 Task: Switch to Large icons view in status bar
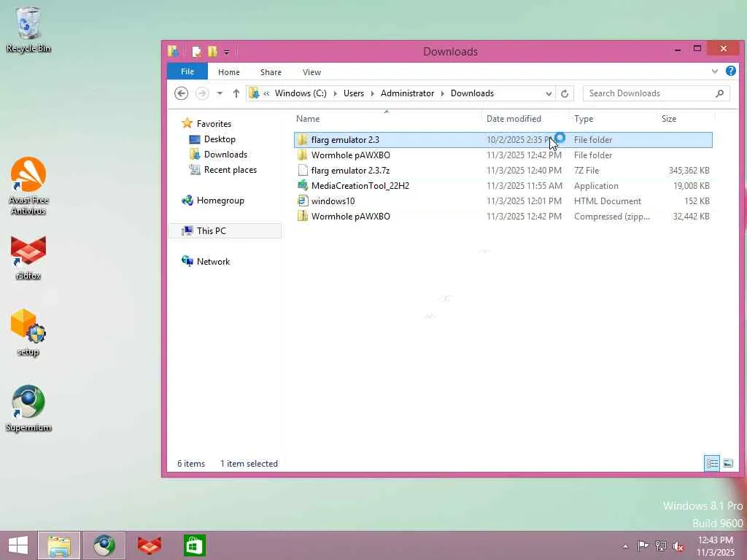tap(728, 463)
